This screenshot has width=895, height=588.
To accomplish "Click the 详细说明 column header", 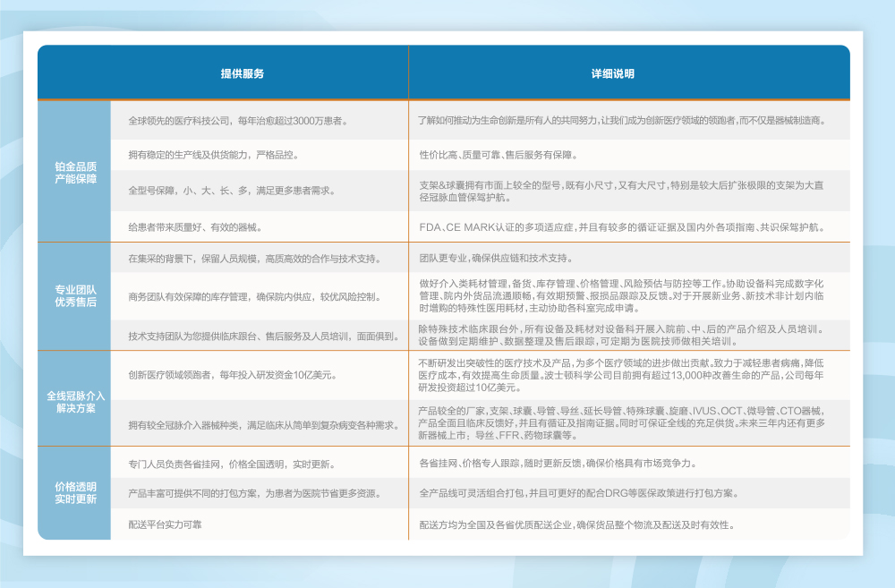I will tap(612, 73).
